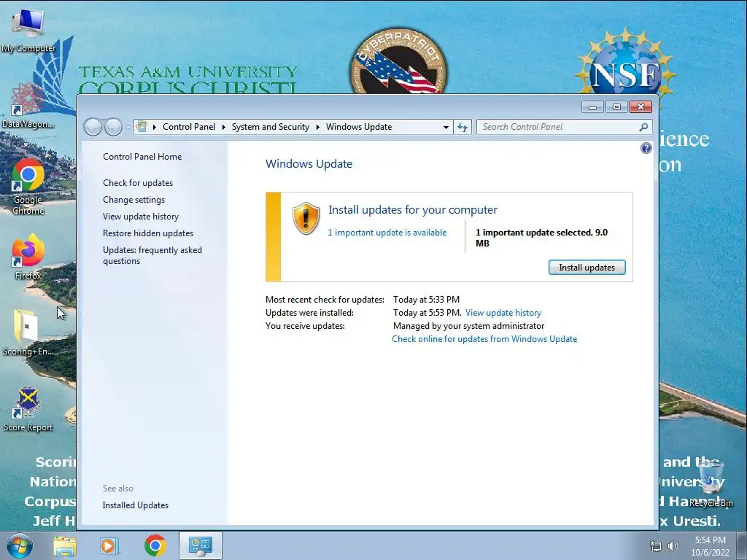Open Windows Update help icon
This screenshot has height=560, width=747.
click(x=646, y=148)
